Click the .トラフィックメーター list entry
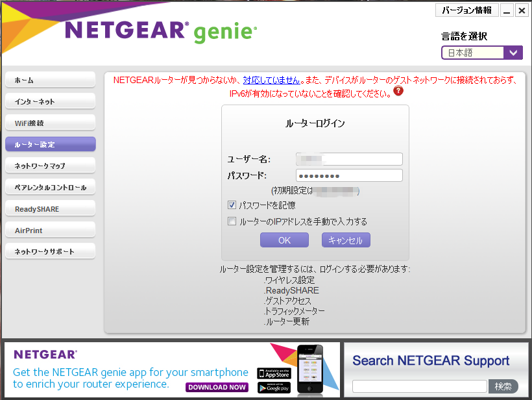Image resolution: width=532 pixels, height=400 pixels. [294, 311]
